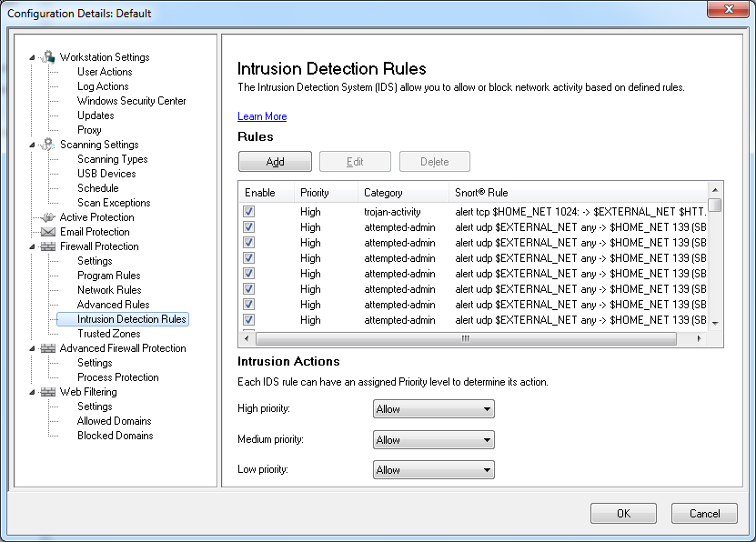Screen dimensions: 756x542
Task: Open the High priority action dropdown
Action: [433, 409]
